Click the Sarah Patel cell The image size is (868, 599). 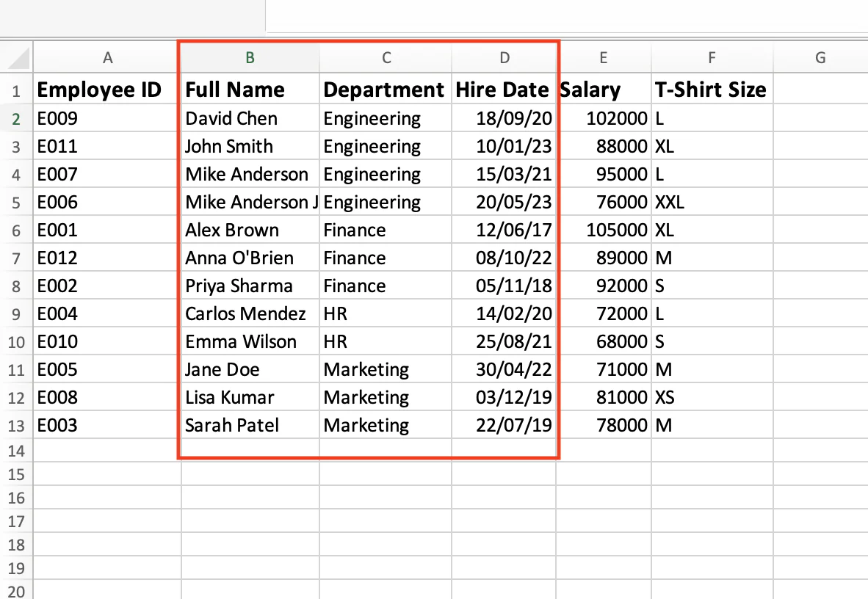pos(250,424)
